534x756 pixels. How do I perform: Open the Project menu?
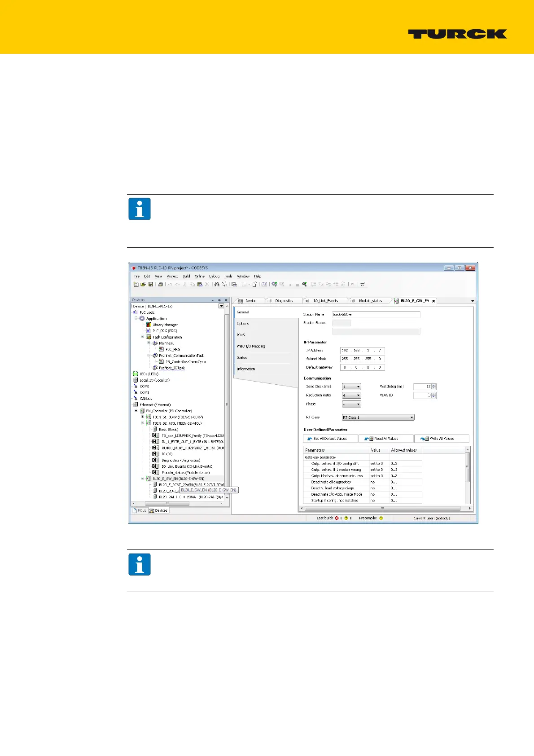(172, 276)
